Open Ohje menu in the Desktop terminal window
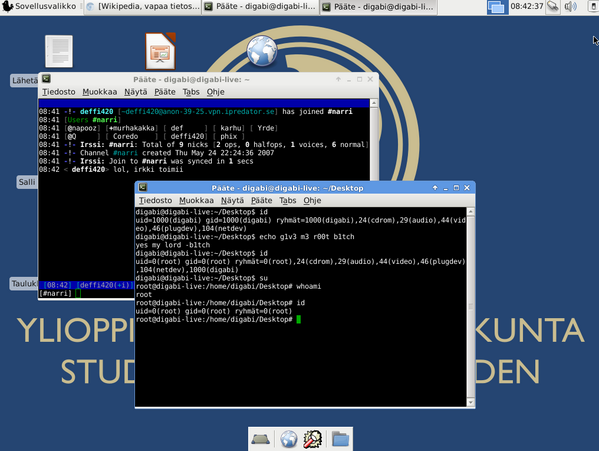Viewport: 599px width, 451px height. tap(312, 200)
